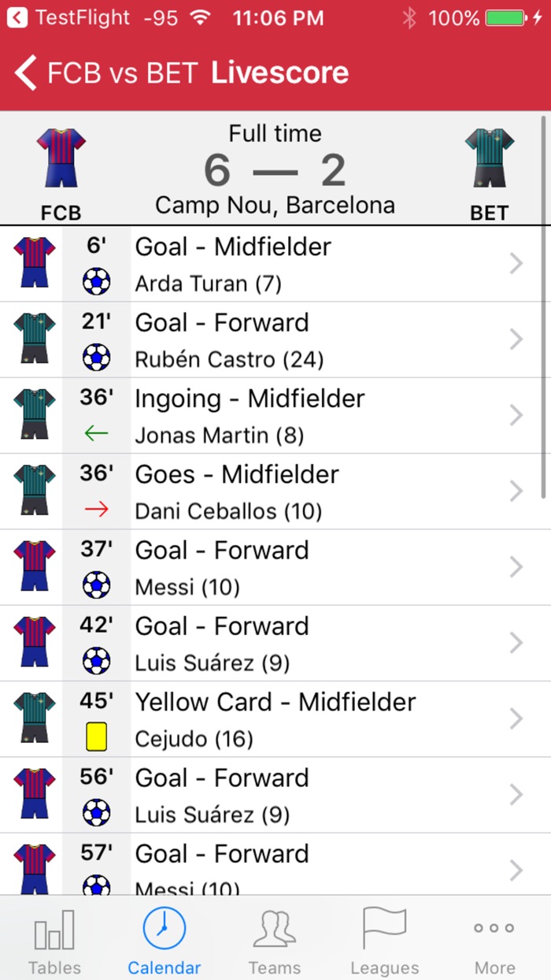This screenshot has height=980, width=551.
Task: Tap the soccer ball icon at 6'
Action: (96, 282)
